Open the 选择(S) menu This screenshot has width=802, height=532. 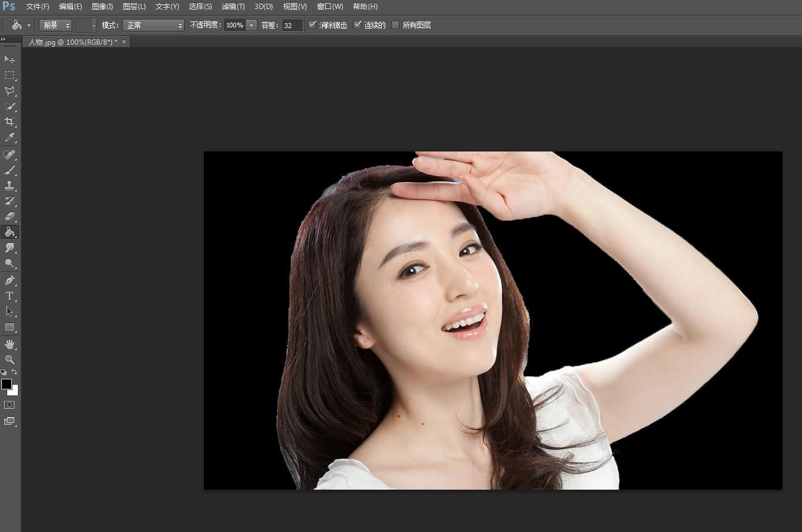tap(200, 7)
